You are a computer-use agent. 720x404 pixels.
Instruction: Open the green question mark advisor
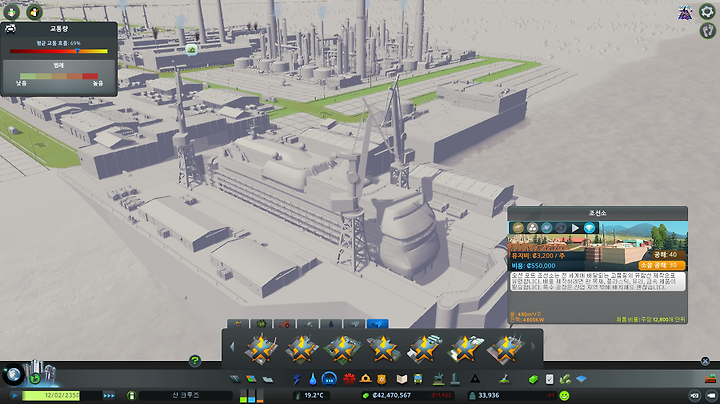(195, 361)
